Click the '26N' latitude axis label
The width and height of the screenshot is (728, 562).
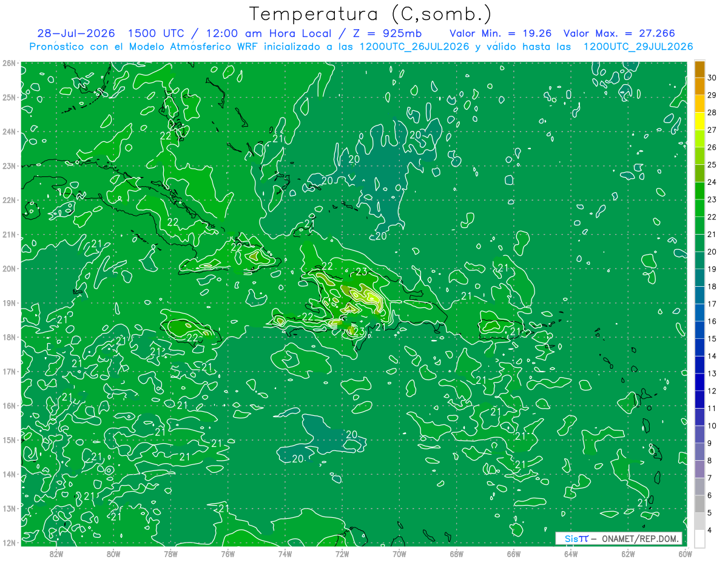[8, 63]
